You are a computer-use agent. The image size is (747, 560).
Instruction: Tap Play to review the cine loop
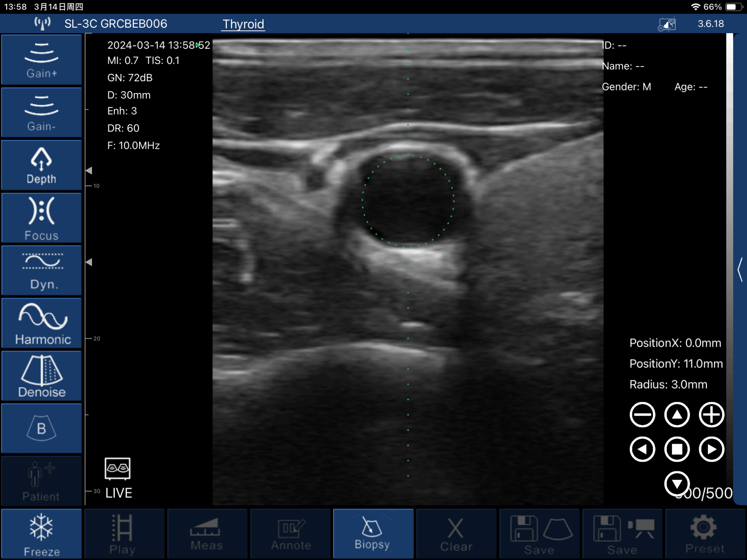coord(124,534)
